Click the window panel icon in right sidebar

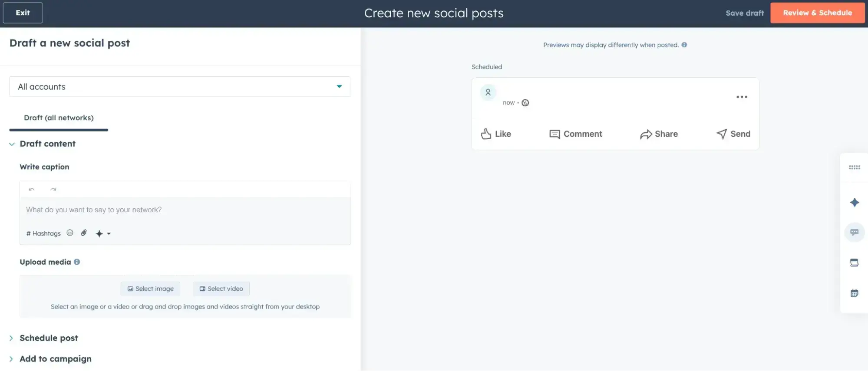click(x=854, y=263)
